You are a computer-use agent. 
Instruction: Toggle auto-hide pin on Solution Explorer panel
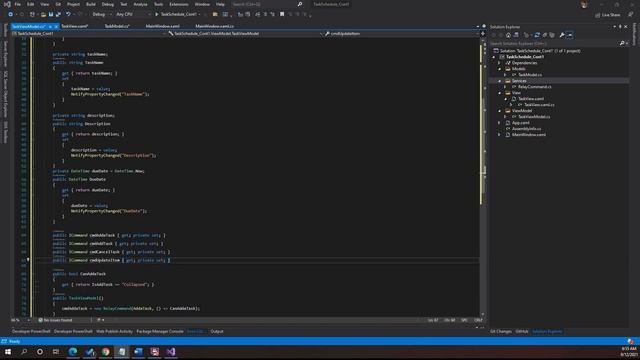pyautogui.click(x=620, y=27)
